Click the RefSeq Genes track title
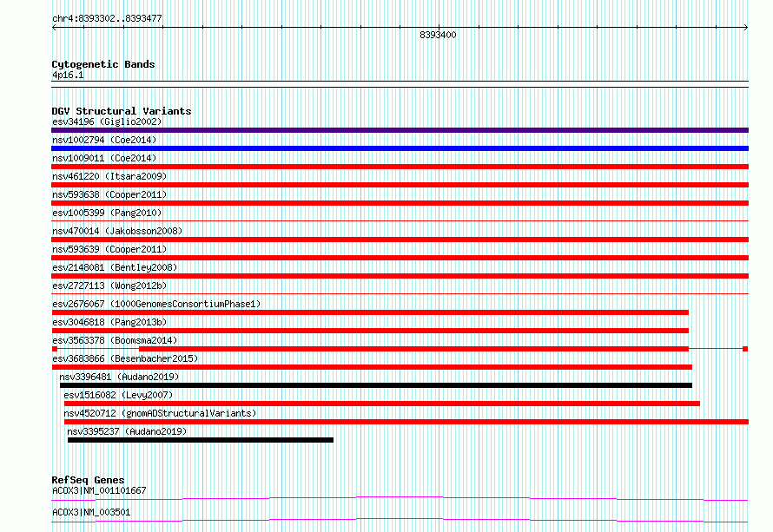Image resolution: width=773 pixels, height=532 pixels. coord(88,480)
